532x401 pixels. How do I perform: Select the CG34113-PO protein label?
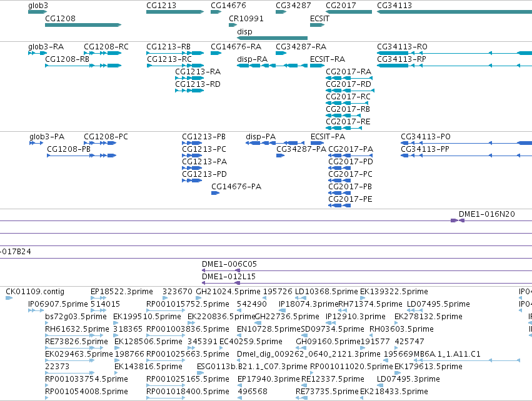[x=426, y=137]
